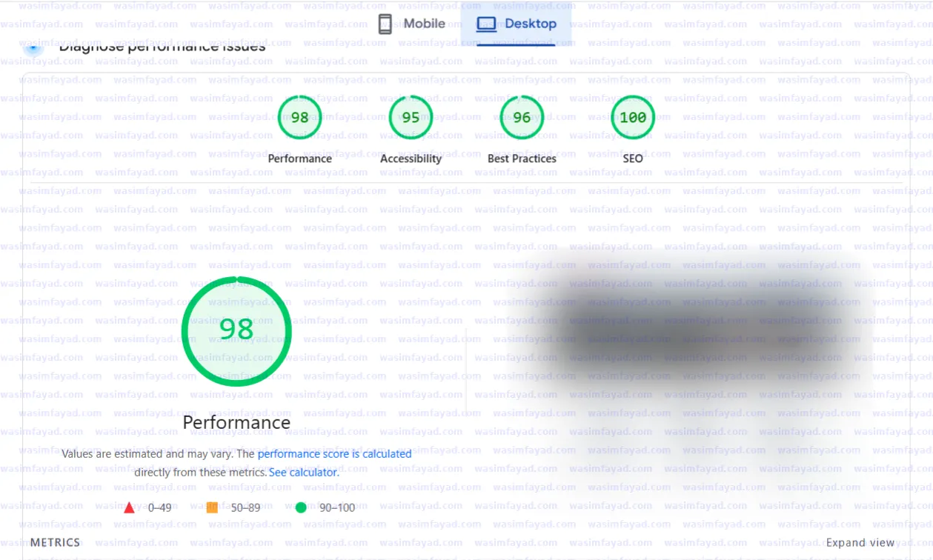Click the 'SEO' category label
The width and height of the screenshot is (933, 560).
(x=633, y=159)
